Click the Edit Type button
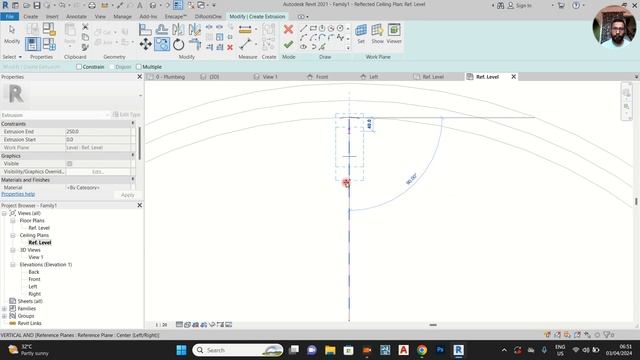Viewport: 640px width, 360px height. 127,115
